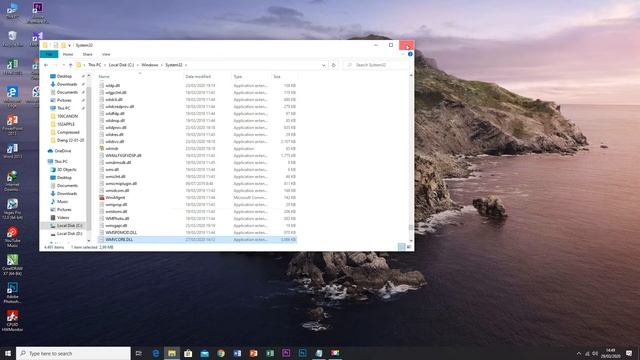Launch Internet Download Manager desktop icon

pyautogui.click(x=12, y=181)
